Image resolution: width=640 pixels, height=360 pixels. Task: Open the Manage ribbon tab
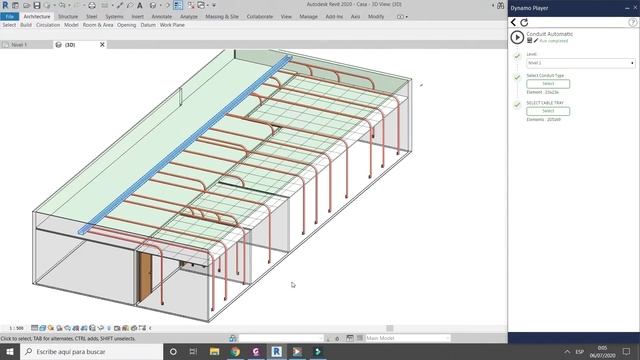308,17
